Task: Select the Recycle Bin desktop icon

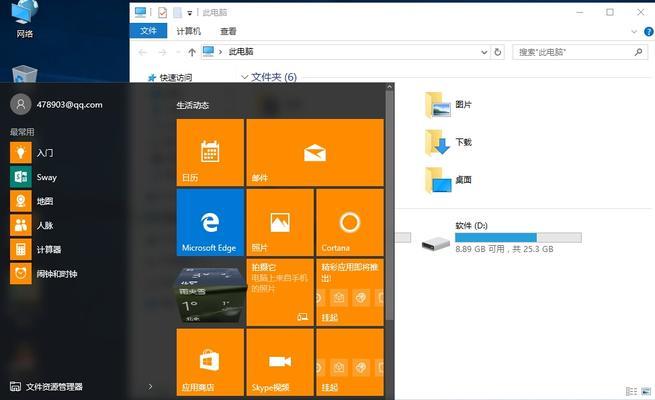Action: pyautogui.click(x=24, y=74)
